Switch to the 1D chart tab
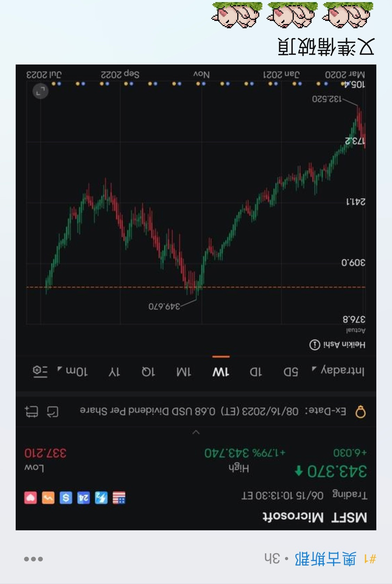The height and width of the screenshot is (584, 392). [x=255, y=372]
